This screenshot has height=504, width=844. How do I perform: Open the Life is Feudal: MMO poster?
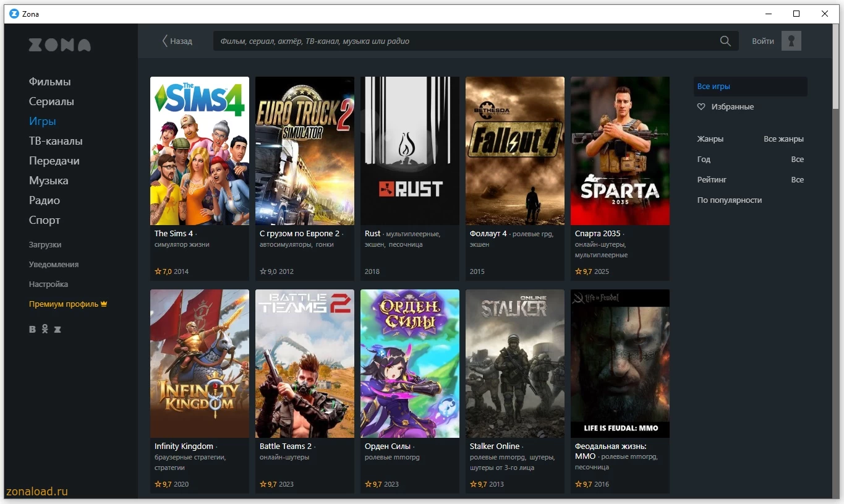pyautogui.click(x=620, y=364)
